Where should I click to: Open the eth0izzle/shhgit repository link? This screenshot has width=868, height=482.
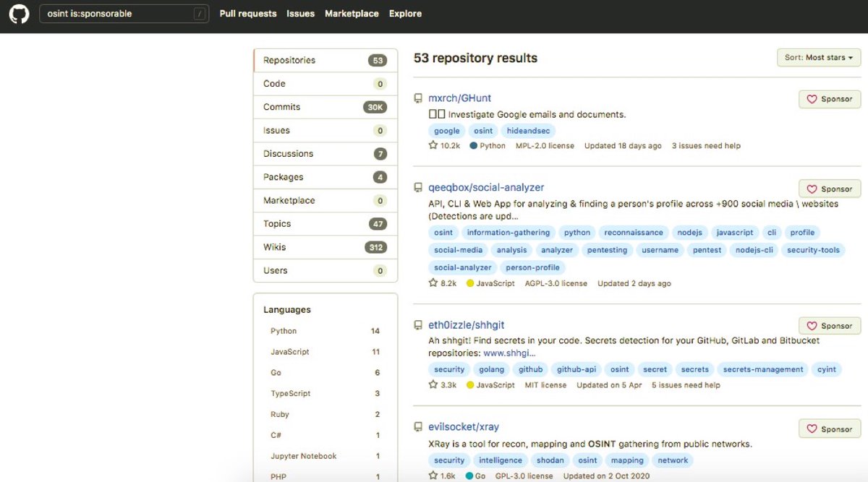pyautogui.click(x=467, y=325)
